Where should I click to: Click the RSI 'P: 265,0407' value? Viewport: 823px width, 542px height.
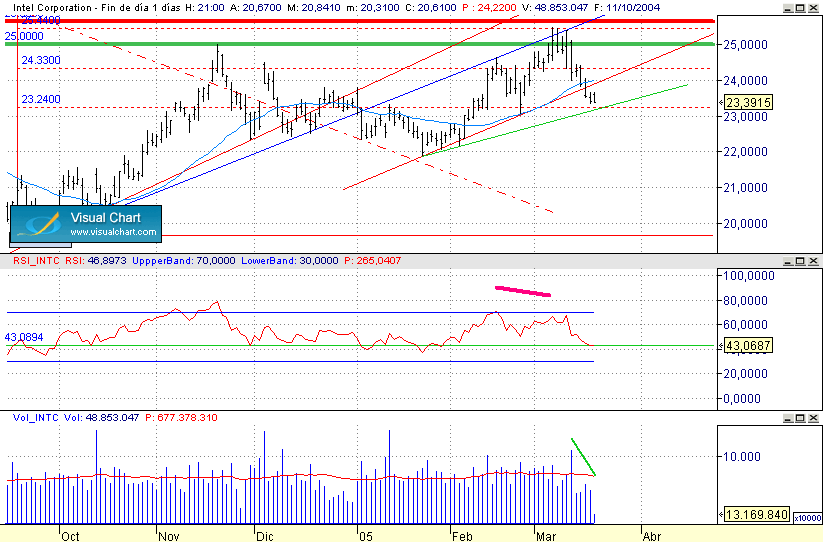372,261
